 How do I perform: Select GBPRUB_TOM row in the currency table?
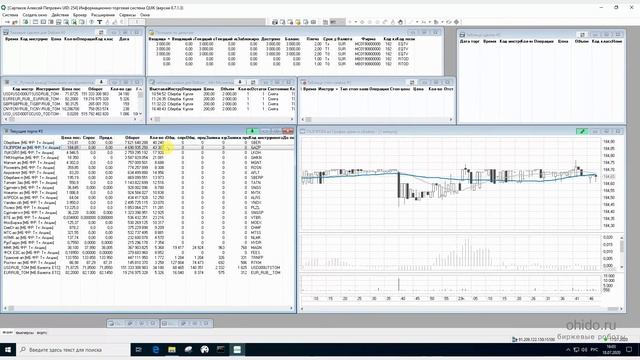tap(69, 104)
